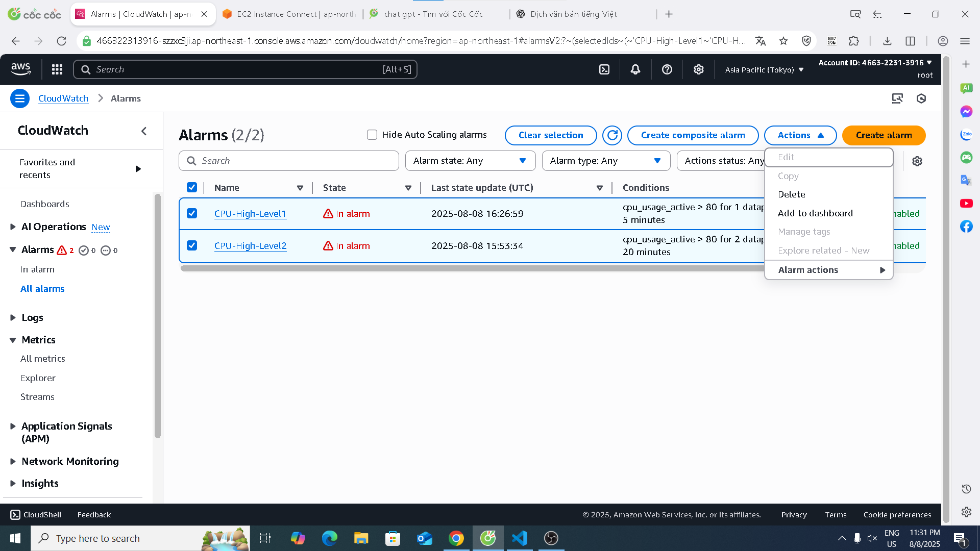Image resolution: width=980 pixels, height=551 pixels.
Task: Click the alarms search field
Action: coord(289,160)
